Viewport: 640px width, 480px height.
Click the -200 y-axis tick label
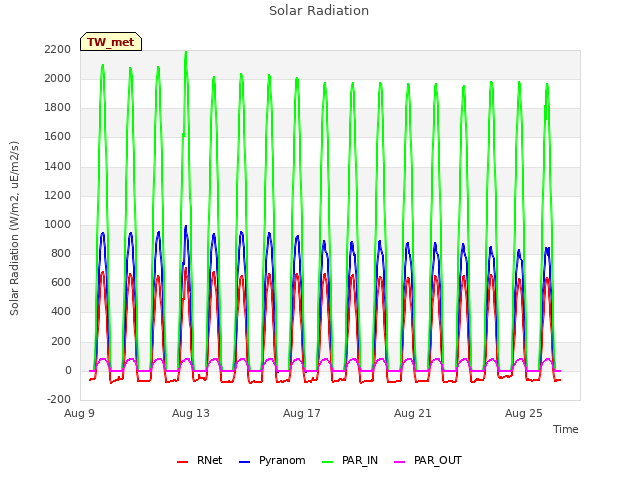59,399
